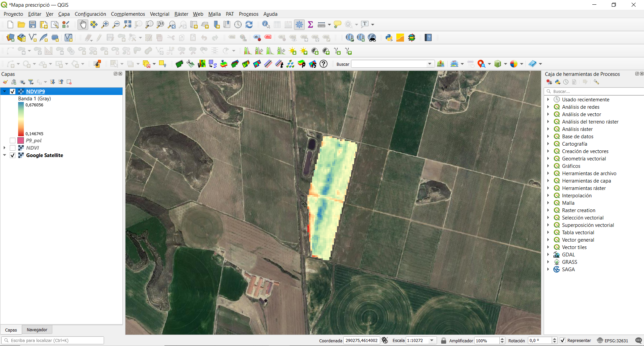Click the circled question mark plugin icon
This screenshot has width=644, height=346.
(324, 64)
